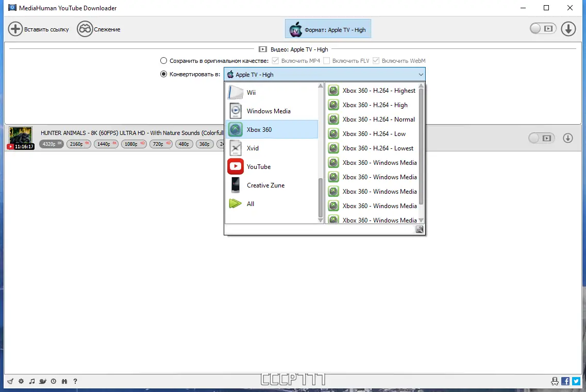The height and width of the screenshot is (392, 586).
Task: Click the category list scrollbar thumb
Action: [x=320, y=198]
